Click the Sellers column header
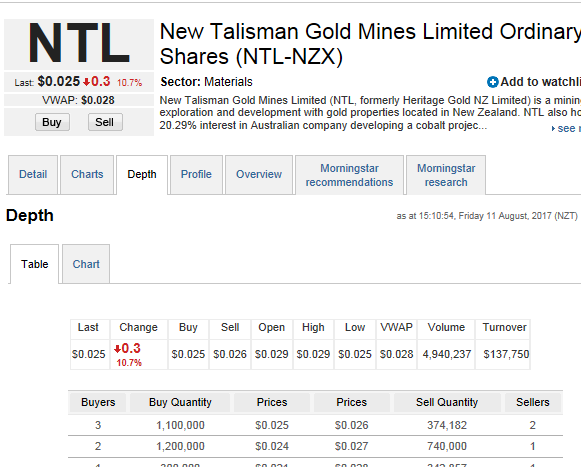This screenshot has width=581, height=467. pos(533,403)
